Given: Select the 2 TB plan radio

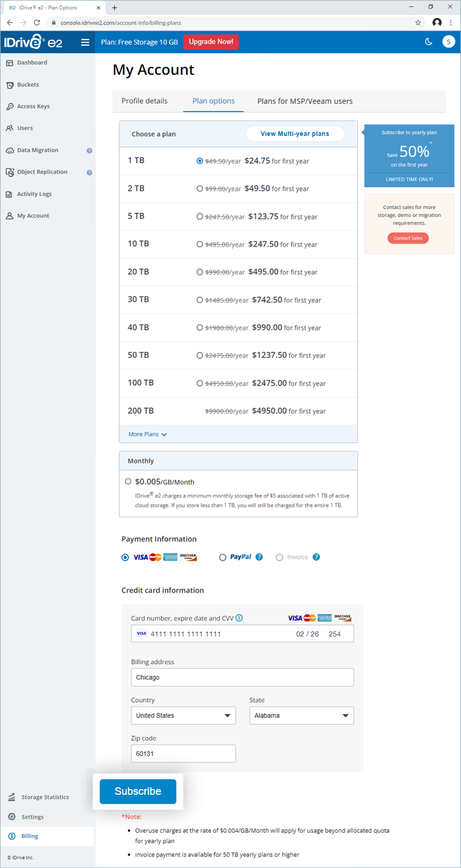Looking at the screenshot, I should pyautogui.click(x=200, y=189).
